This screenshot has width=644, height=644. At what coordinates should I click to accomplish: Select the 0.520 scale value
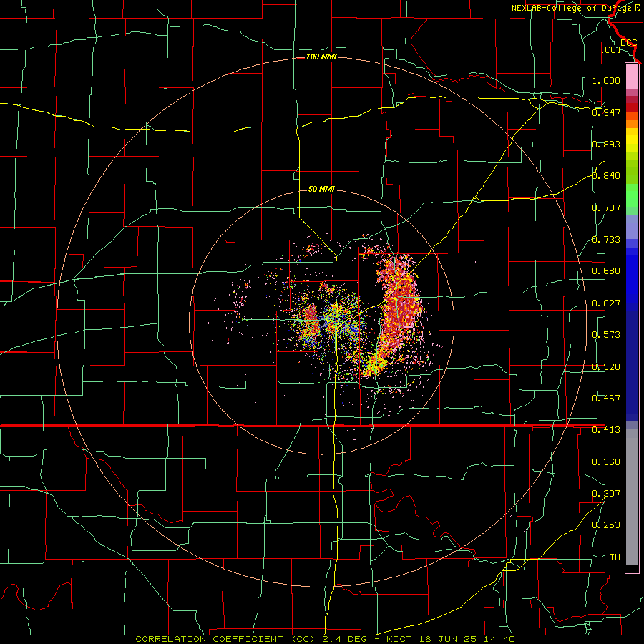(x=606, y=367)
